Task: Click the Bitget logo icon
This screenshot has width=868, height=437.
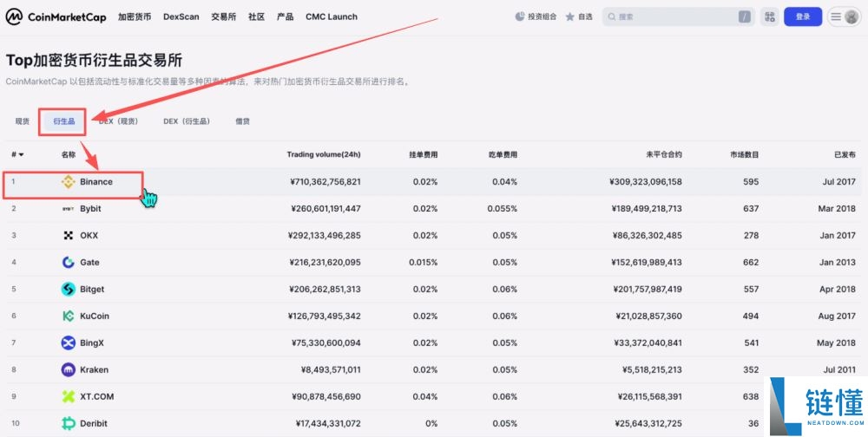Action: coord(68,290)
